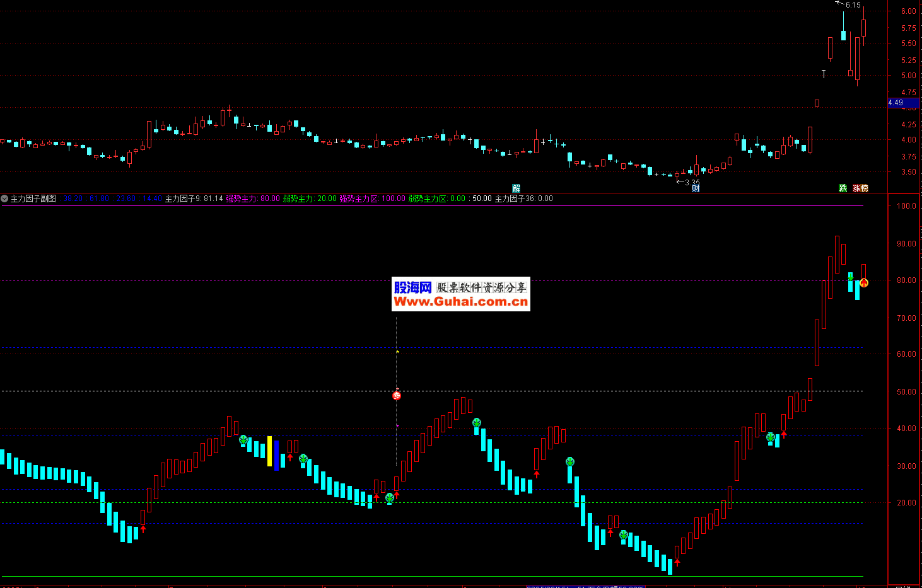922x588 pixels.
Task: Click the green marker icon at the rightmost cyan bars
Action: 850,278
